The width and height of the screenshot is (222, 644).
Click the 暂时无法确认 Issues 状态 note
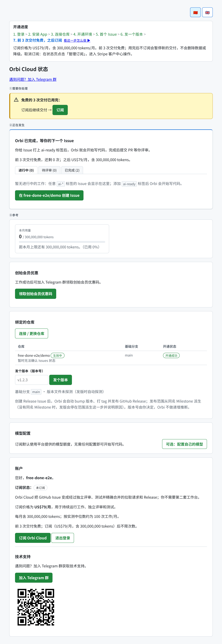(37, 361)
